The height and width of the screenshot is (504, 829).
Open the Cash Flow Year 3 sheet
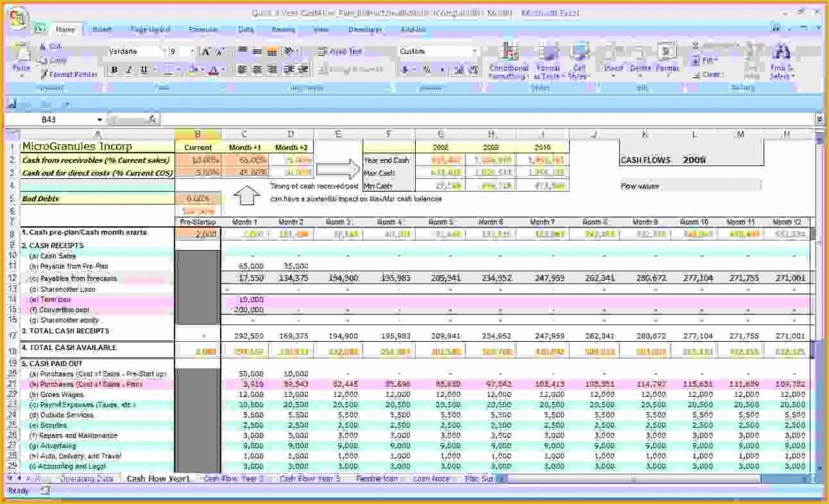click(310, 479)
